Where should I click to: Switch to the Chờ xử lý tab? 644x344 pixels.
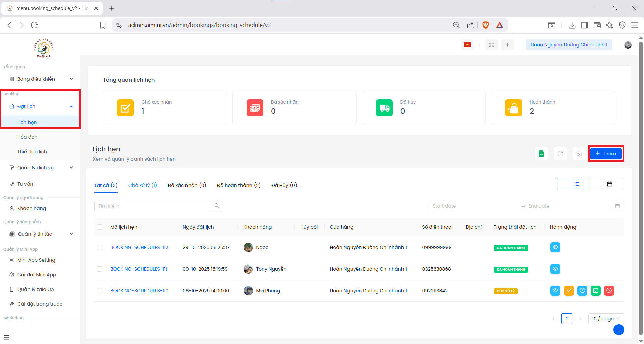[x=143, y=185]
